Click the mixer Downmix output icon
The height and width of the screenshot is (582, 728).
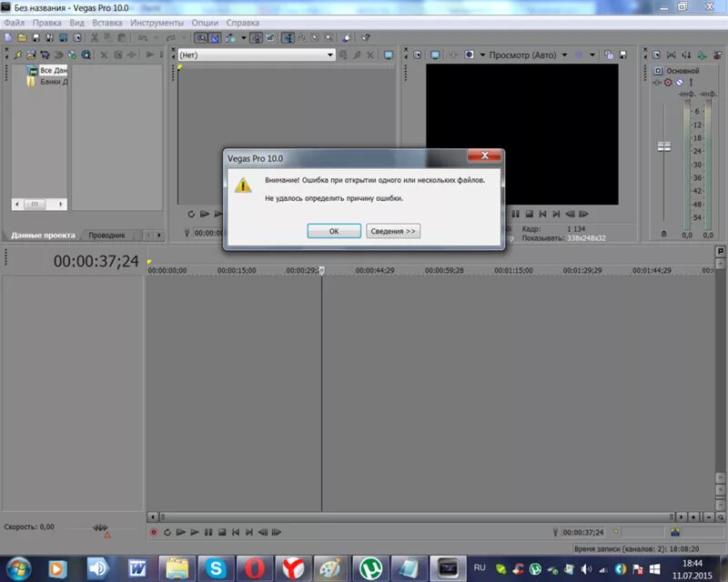click(672, 55)
